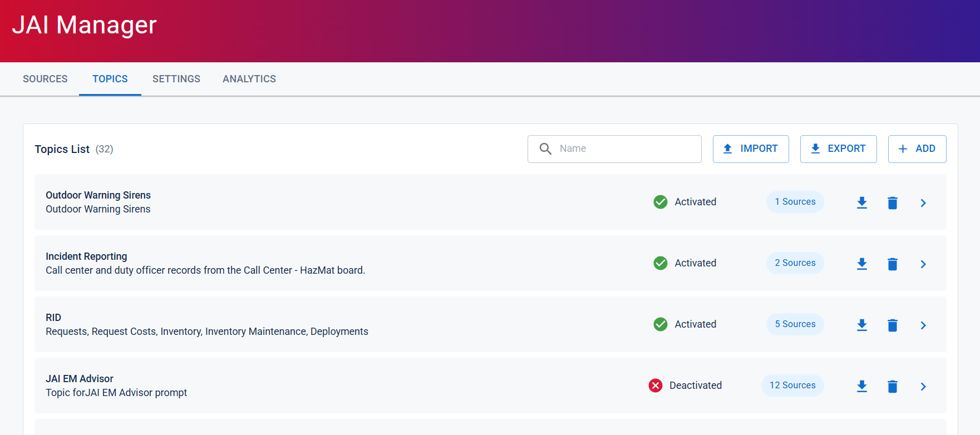The width and height of the screenshot is (980, 435).
Task: Download the Outdoor Warning Sirens topic
Action: point(862,202)
